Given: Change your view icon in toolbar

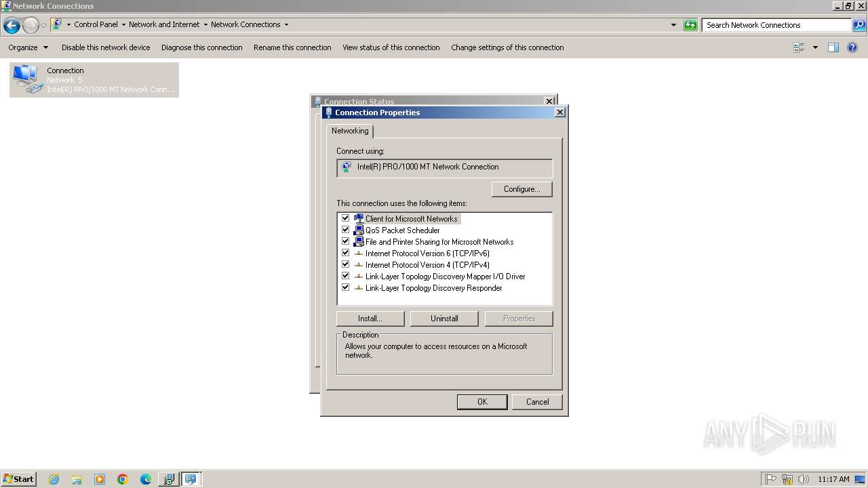Looking at the screenshot, I should (x=799, y=47).
